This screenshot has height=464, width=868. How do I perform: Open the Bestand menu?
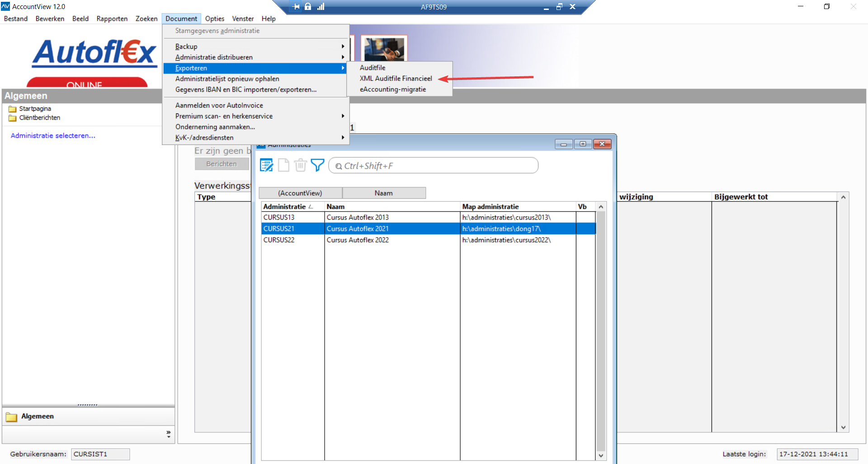(x=16, y=19)
